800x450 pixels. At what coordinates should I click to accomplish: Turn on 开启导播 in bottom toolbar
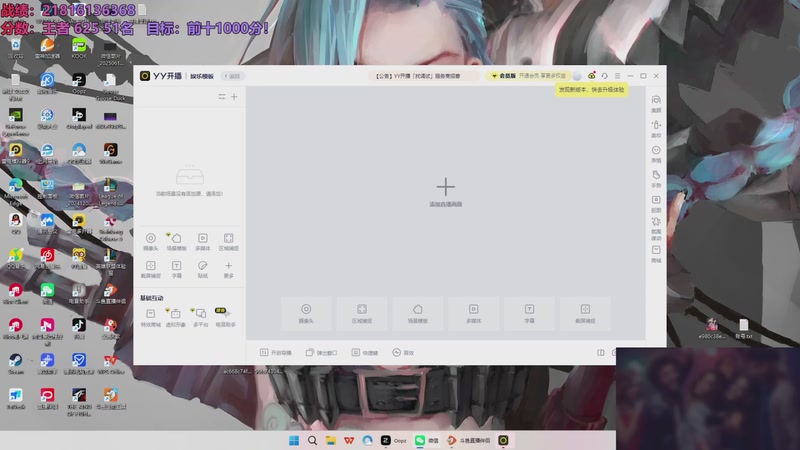tap(276, 353)
